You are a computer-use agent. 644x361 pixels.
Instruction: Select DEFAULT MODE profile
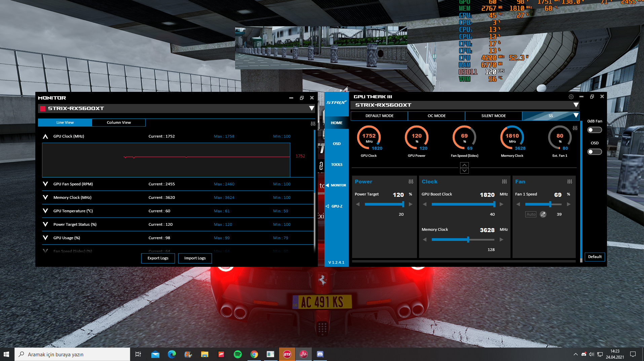(379, 116)
